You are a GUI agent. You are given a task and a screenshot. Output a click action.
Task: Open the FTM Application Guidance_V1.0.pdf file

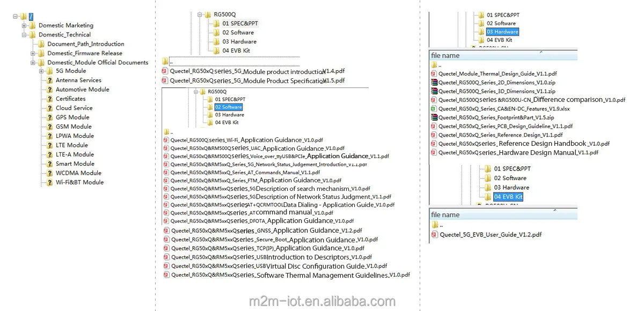[x=256, y=181]
